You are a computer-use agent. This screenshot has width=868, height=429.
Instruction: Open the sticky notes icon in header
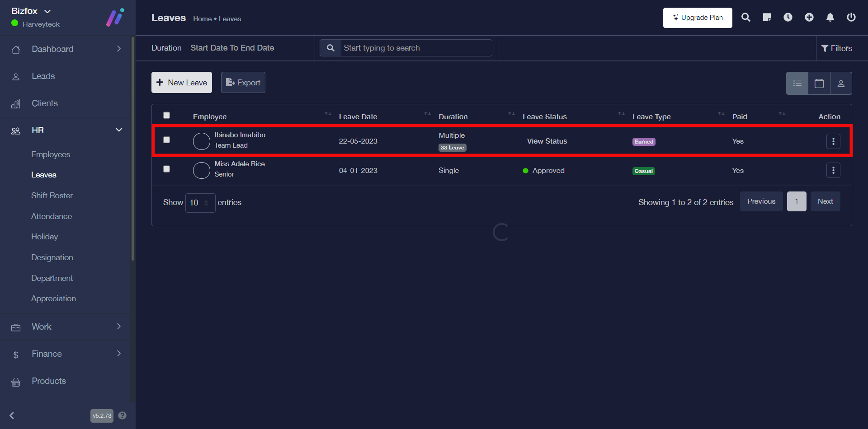767,18
